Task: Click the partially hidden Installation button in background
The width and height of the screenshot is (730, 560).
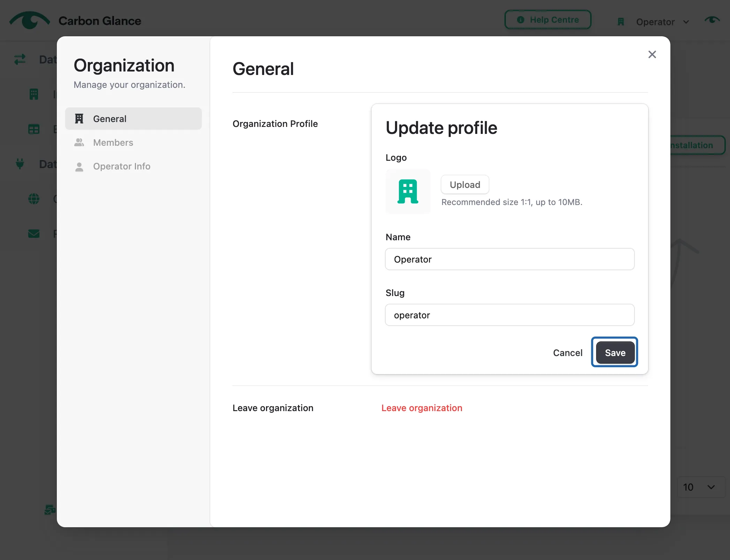Action: 697,145
